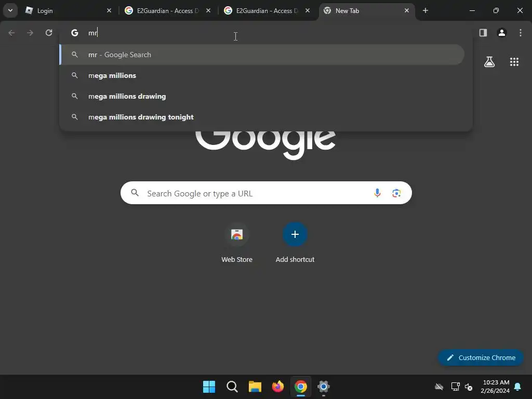Open Settings from the taskbar

pos(324,387)
